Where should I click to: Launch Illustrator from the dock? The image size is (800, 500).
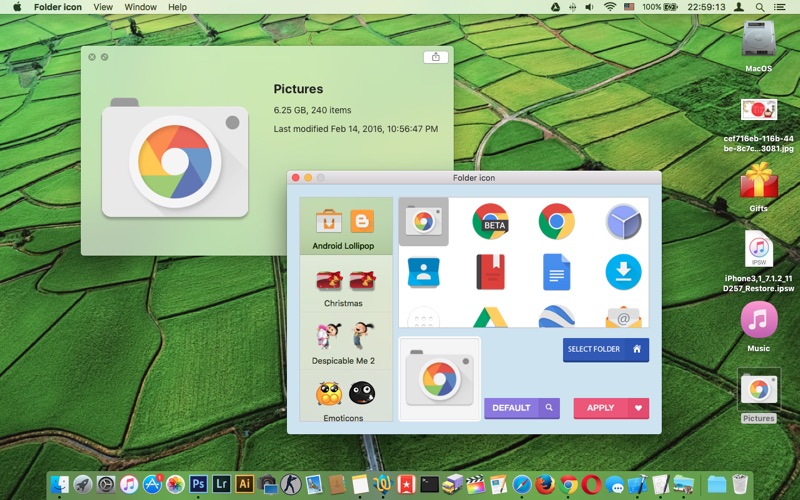pos(244,484)
